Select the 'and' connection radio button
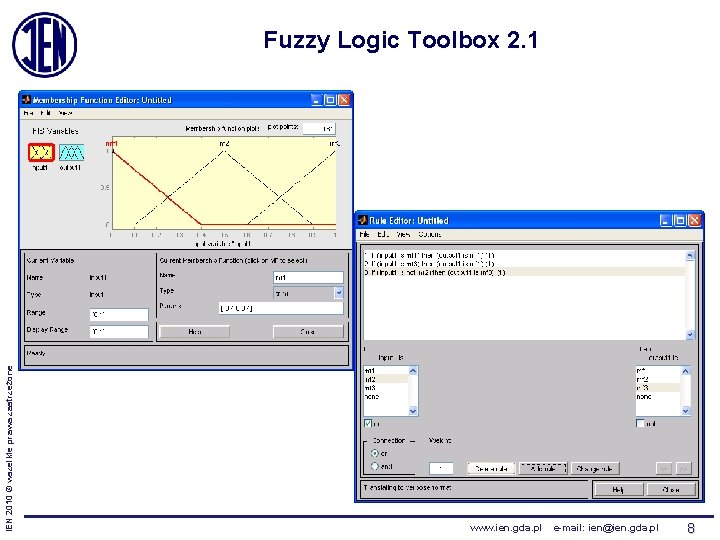Screen dimensions: 720x540 coord(375,466)
